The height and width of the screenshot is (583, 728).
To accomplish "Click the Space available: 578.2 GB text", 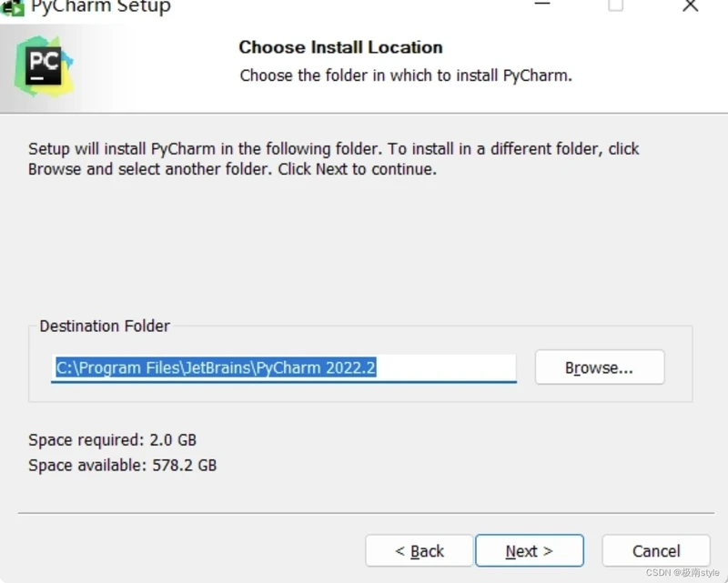I will [x=123, y=465].
